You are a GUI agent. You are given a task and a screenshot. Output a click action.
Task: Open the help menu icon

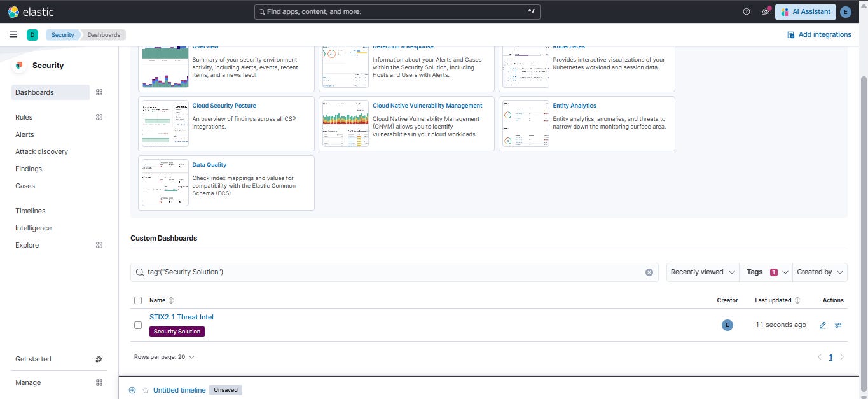[747, 11]
